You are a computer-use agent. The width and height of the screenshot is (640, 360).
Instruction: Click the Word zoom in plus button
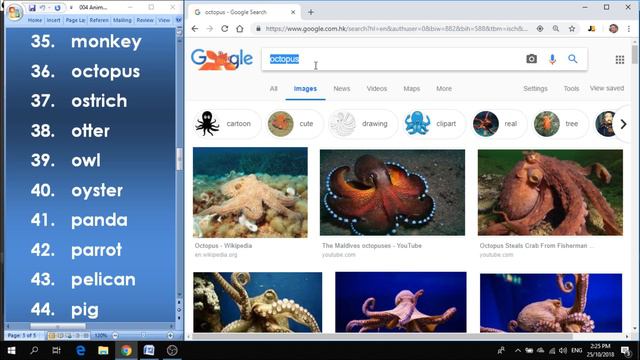[x=170, y=336]
